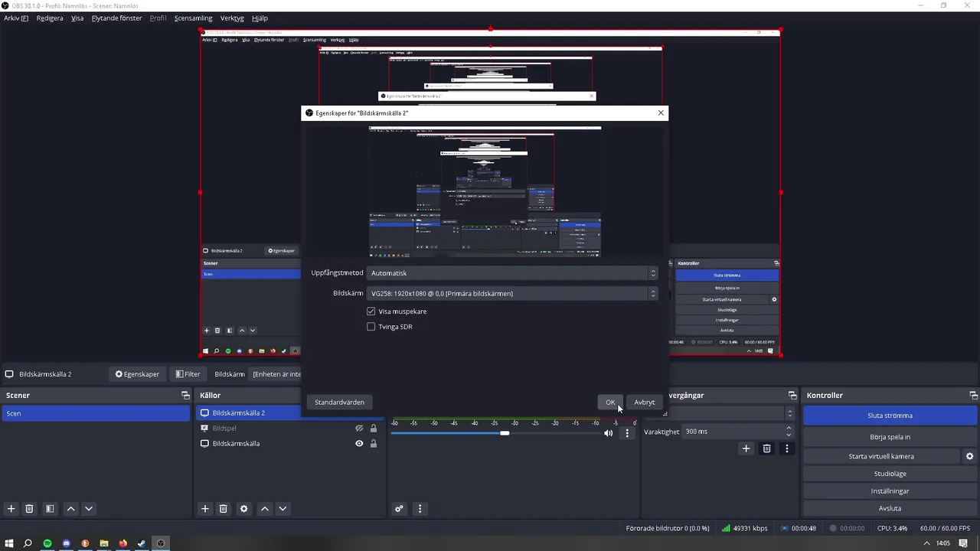Viewport: 980px width, 551px height.
Task: Click the Filter button on the source toolbar
Action: pos(188,374)
